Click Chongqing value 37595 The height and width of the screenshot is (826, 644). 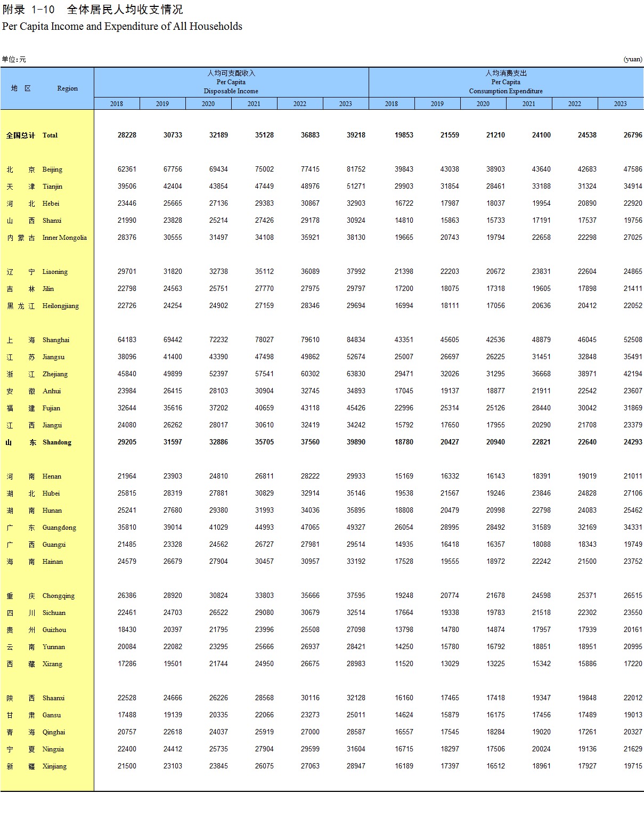coord(356,596)
